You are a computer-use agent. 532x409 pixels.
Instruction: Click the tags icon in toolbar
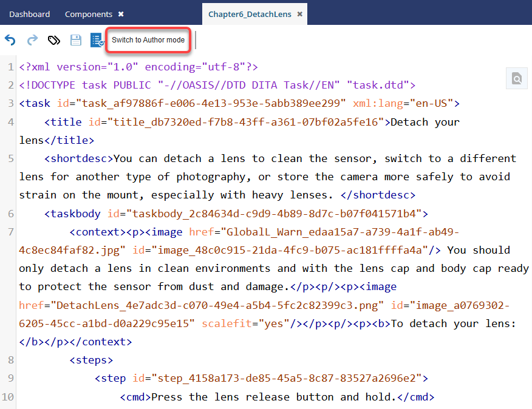[x=54, y=40]
